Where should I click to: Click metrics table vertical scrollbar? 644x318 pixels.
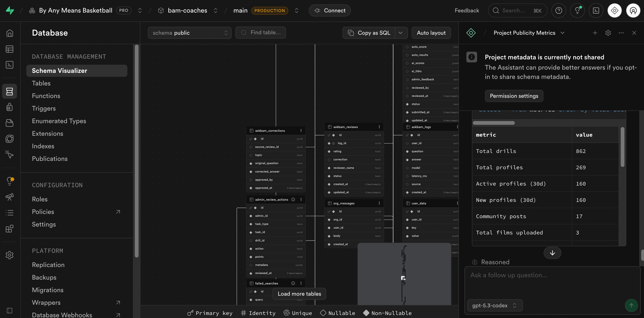(x=622, y=147)
